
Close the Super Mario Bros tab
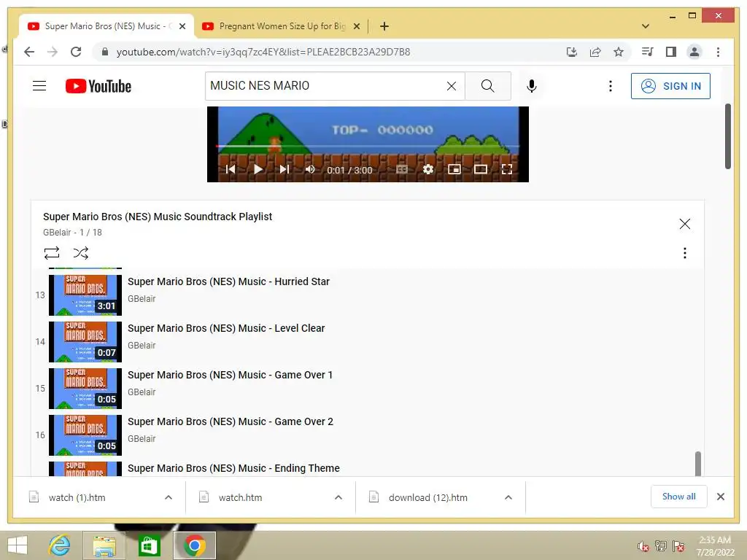182,26
